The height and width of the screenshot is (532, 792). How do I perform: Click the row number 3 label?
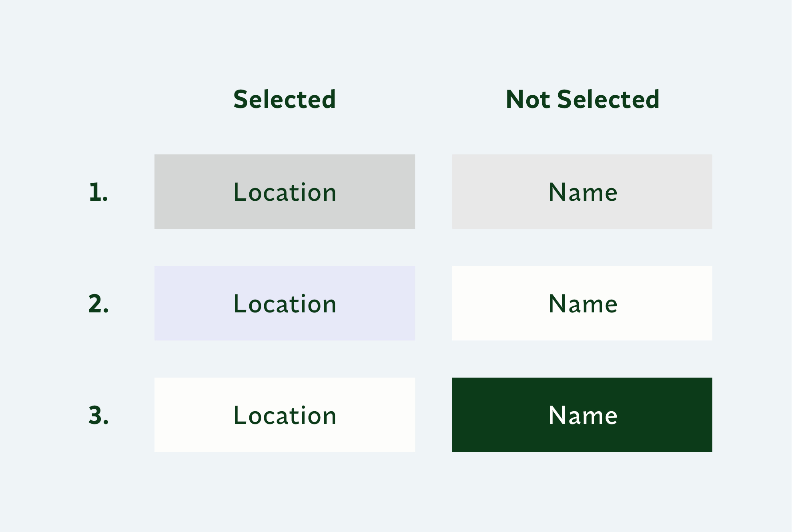98,415
